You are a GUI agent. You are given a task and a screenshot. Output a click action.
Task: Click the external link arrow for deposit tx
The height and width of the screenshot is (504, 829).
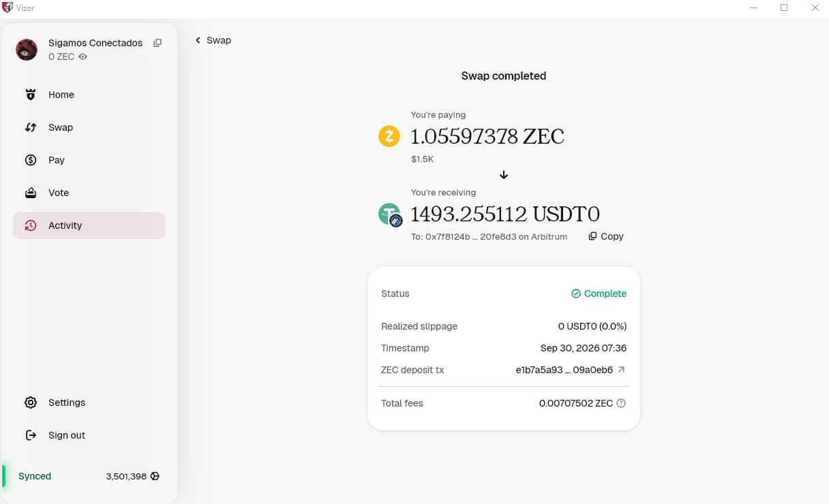[621, 370]
